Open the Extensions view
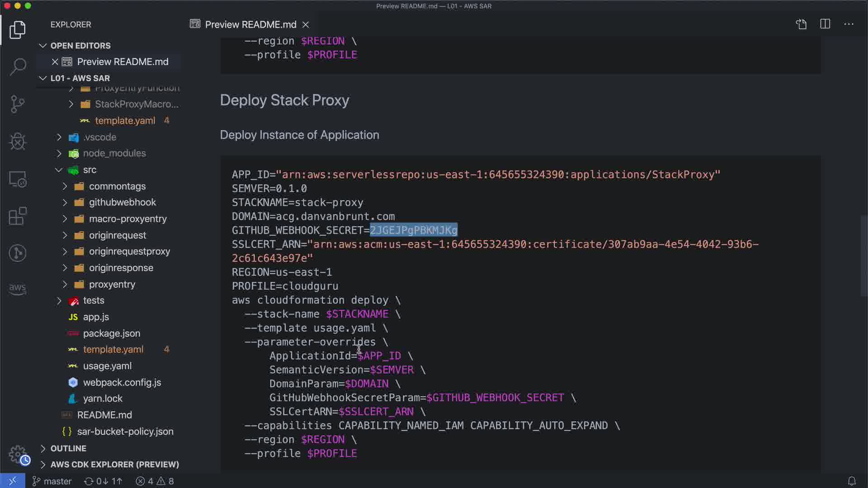 [18, 216]
